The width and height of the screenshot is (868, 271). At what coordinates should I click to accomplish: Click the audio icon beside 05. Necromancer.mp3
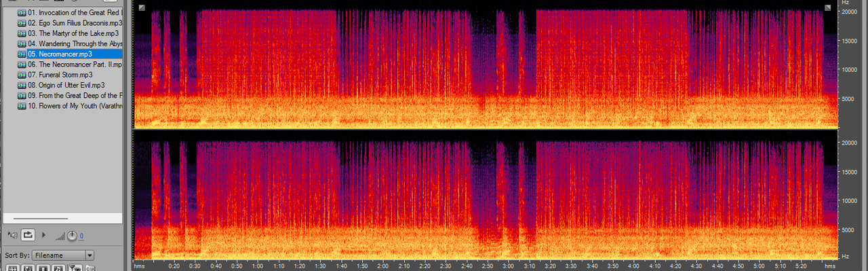coord(22,54)
